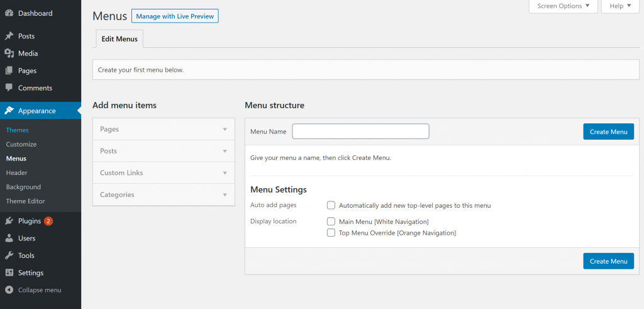Open Themes submenu item
Image resolution: width=644 pixels, height=309 pixels.
(x=17, y=130)
